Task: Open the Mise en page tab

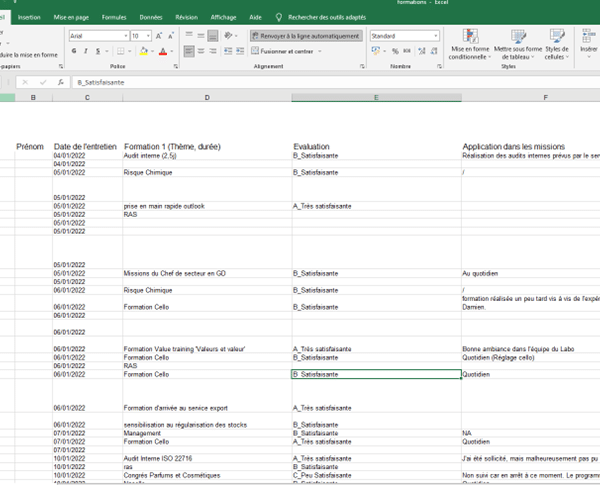Action: (71, 17)
